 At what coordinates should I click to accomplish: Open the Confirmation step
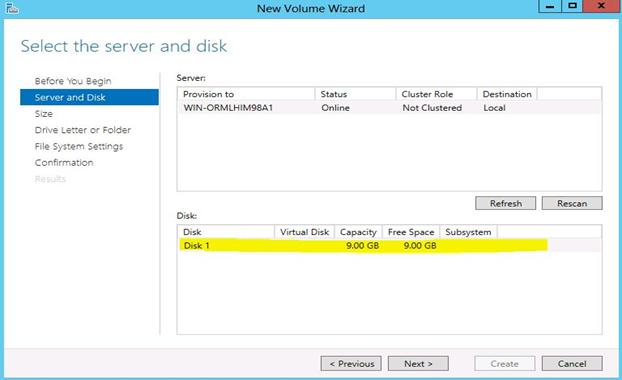pyautogui.click(x=64, y=163)
